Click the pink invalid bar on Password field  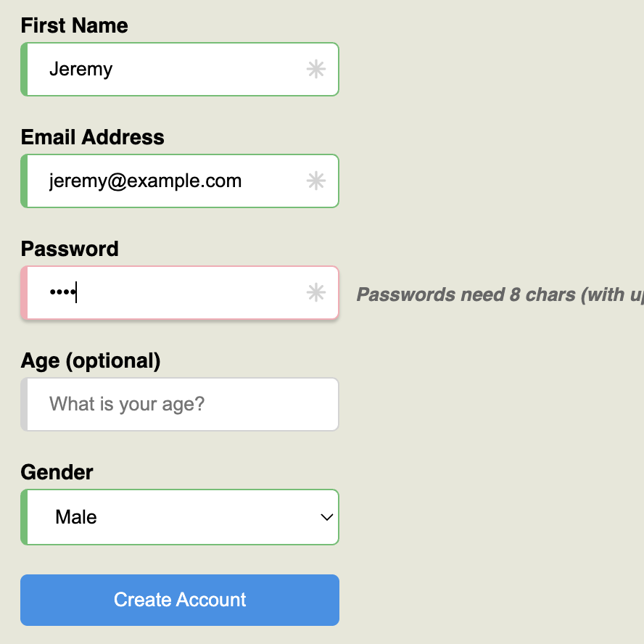[24, 293]
